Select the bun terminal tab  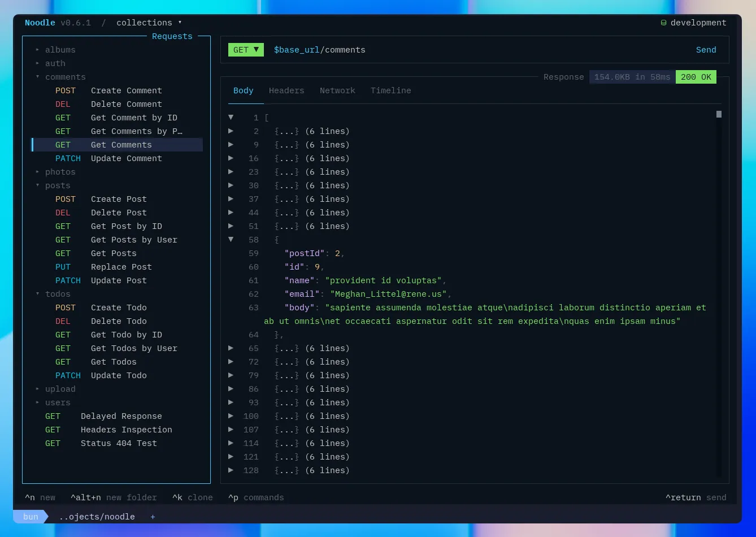tap(31, 517)
